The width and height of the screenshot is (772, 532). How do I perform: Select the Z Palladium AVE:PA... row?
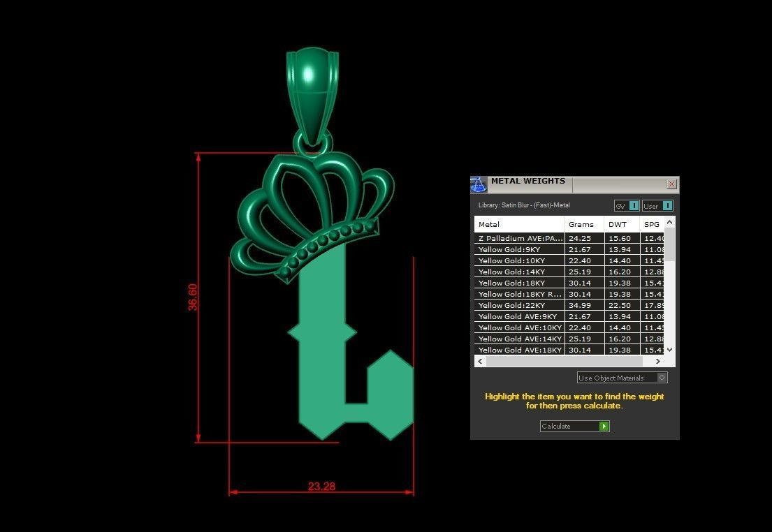click(569, 238)
